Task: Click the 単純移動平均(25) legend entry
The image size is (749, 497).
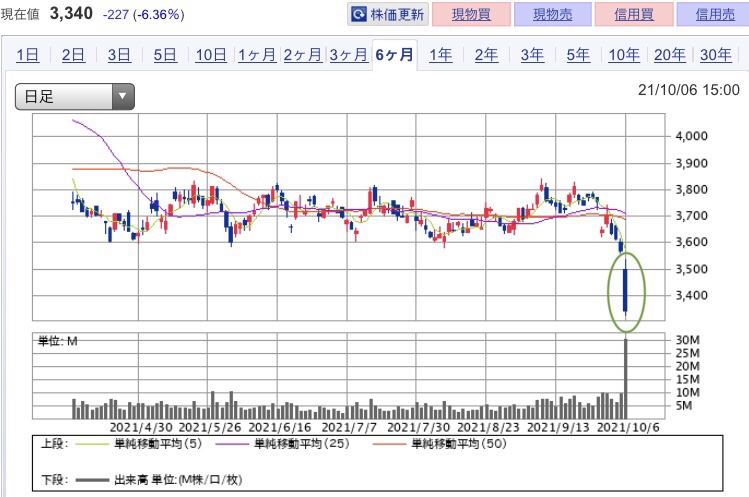Action: point(283,444)
